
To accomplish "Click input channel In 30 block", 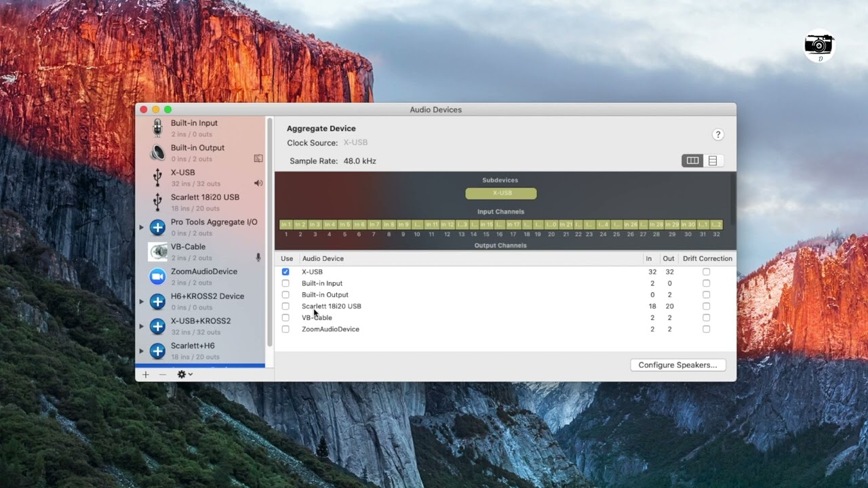I will [688, 224].
